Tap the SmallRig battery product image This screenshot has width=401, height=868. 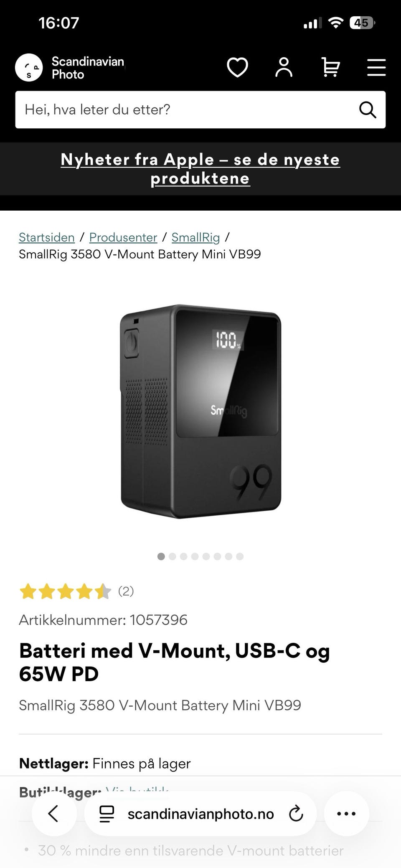click(200, 412)
